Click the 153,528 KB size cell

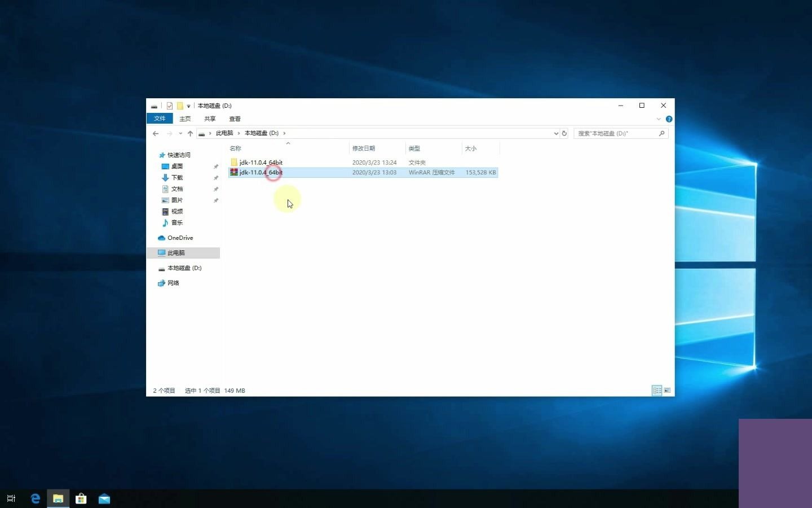pyautogui.click(x=481, y=173)
